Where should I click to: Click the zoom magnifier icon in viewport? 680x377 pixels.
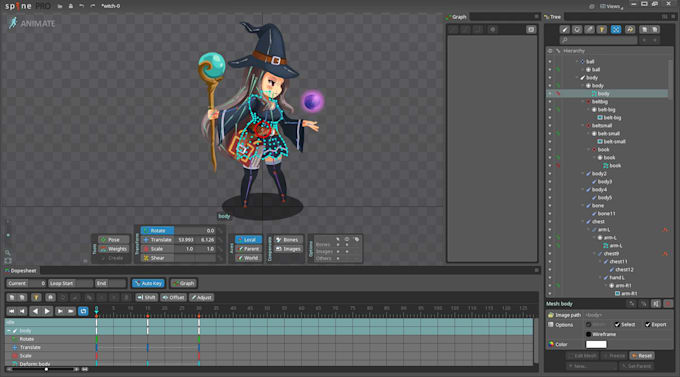click(8, 252)
